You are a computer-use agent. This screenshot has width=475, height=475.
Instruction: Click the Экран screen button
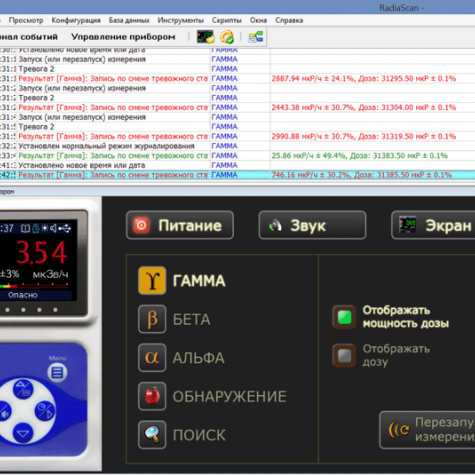click(x=433, y=225)
